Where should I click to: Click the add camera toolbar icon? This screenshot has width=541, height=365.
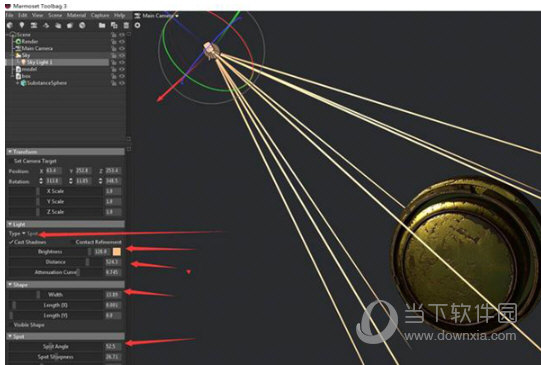tap(34, 25)
